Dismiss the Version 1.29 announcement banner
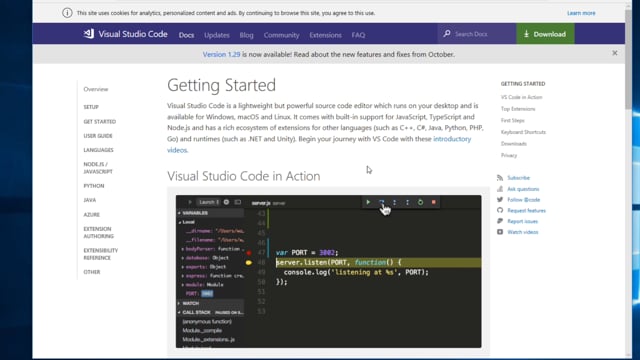This screenshot has width=640, height=360. click(615, 53)
